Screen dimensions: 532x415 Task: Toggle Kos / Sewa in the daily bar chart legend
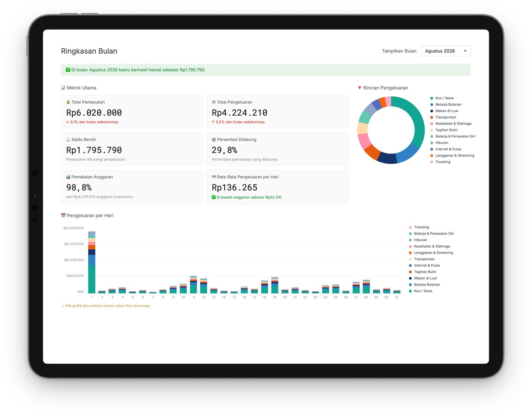coord(420,291)
